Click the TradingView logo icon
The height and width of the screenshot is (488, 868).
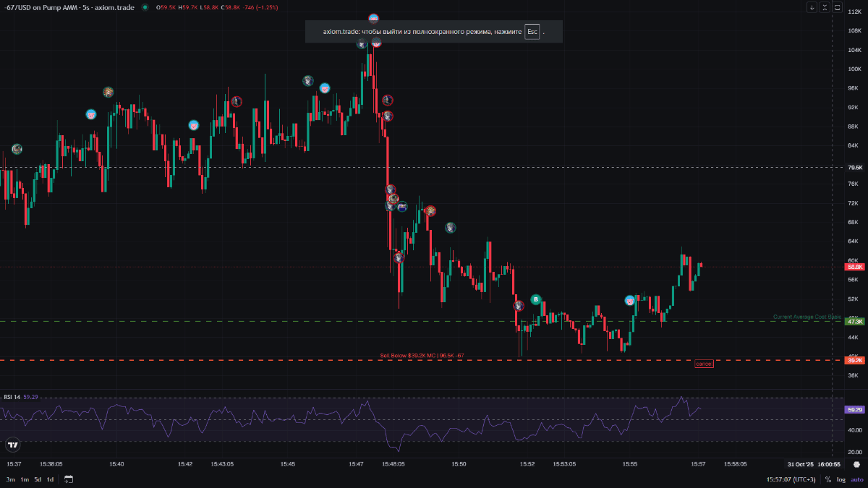point(12,445)
